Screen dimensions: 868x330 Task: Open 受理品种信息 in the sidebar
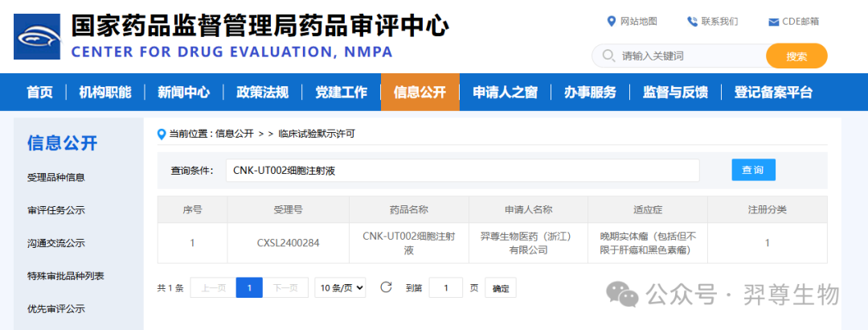pyautogui.click(x=56, y=178)
